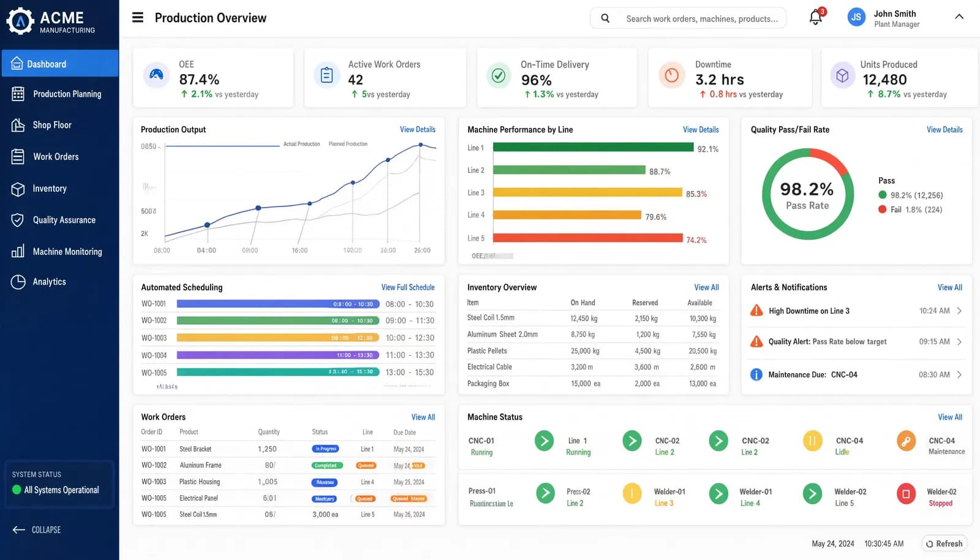Click the yellow CNC-04 Idle pause icon

click(812, 441)
